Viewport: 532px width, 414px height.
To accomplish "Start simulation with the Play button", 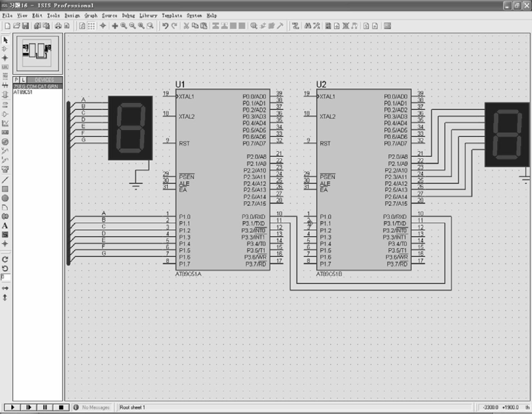I will coord(13,407).
